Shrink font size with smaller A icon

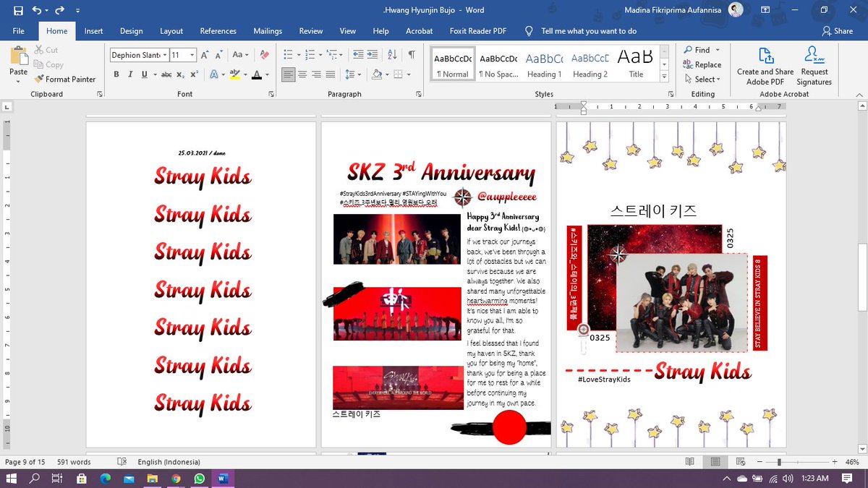click(219, 55)
